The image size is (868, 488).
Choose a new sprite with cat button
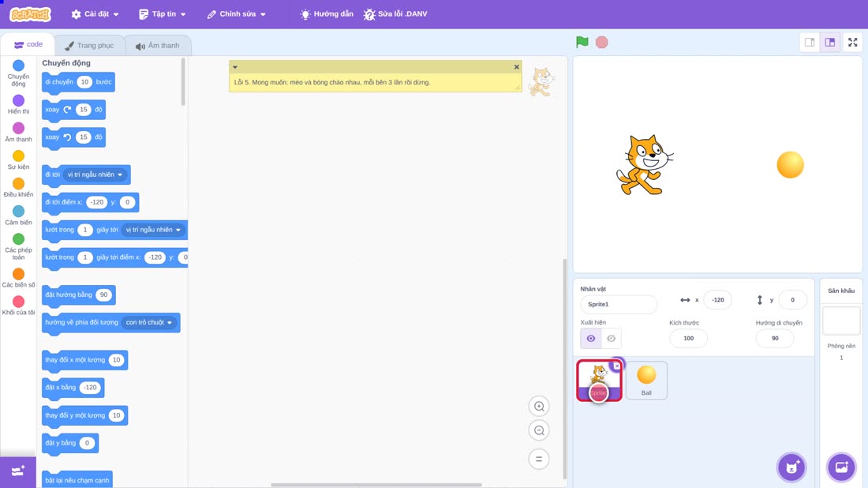(791, 467)
